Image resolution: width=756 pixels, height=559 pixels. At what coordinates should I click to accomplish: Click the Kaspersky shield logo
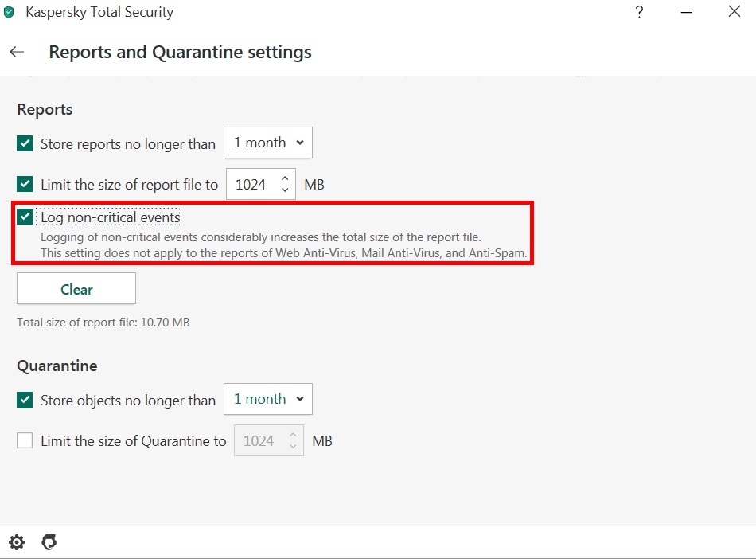tap(10, 12)
